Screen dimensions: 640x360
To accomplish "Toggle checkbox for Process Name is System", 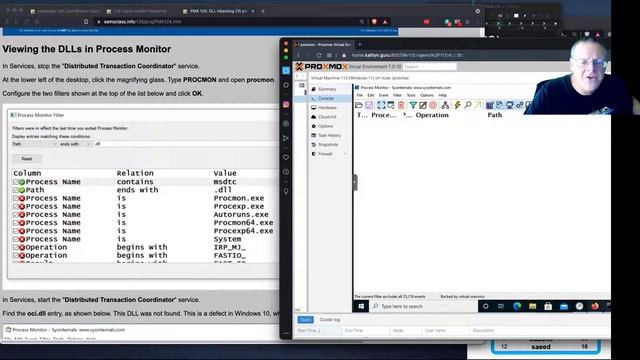I will click(x=16, y=239).
